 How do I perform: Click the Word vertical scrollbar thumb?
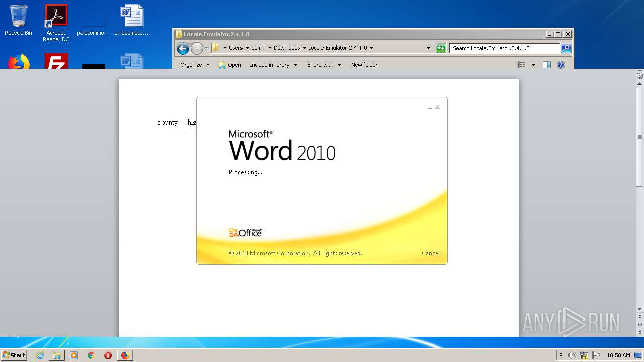640,137
